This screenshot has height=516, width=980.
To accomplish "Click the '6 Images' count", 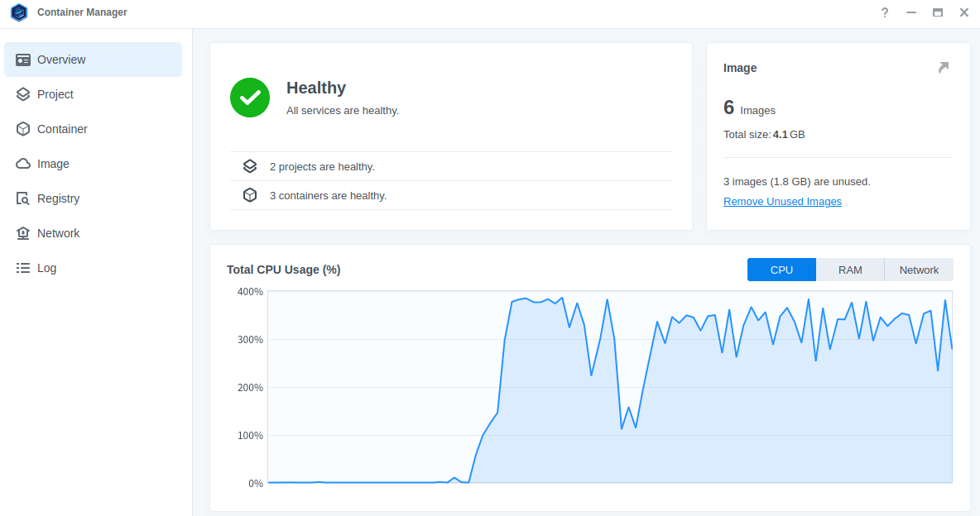I will [x=749, y=108].
